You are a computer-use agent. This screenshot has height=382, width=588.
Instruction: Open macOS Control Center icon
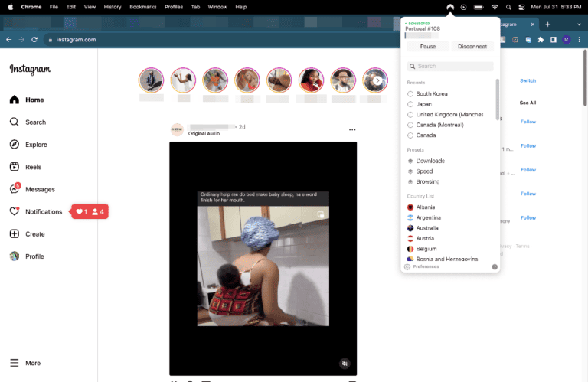[521, 7]
